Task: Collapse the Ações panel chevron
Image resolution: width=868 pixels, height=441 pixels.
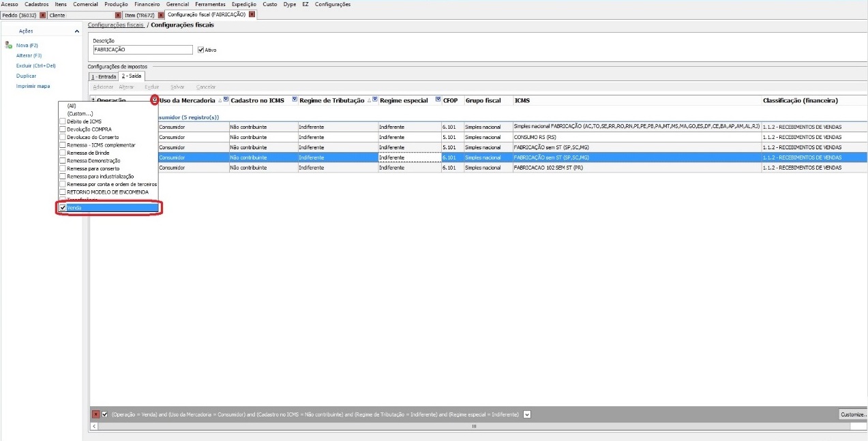Action: [77, 31]
